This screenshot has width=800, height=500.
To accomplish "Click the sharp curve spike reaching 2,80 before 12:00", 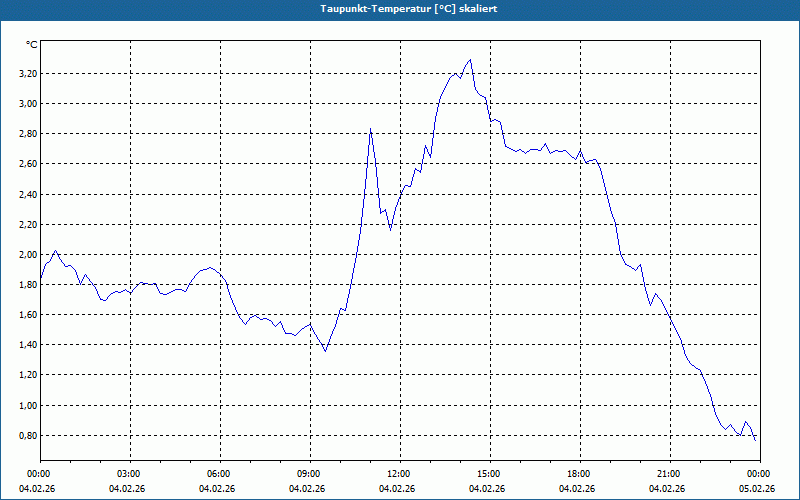I will point(370,129).
